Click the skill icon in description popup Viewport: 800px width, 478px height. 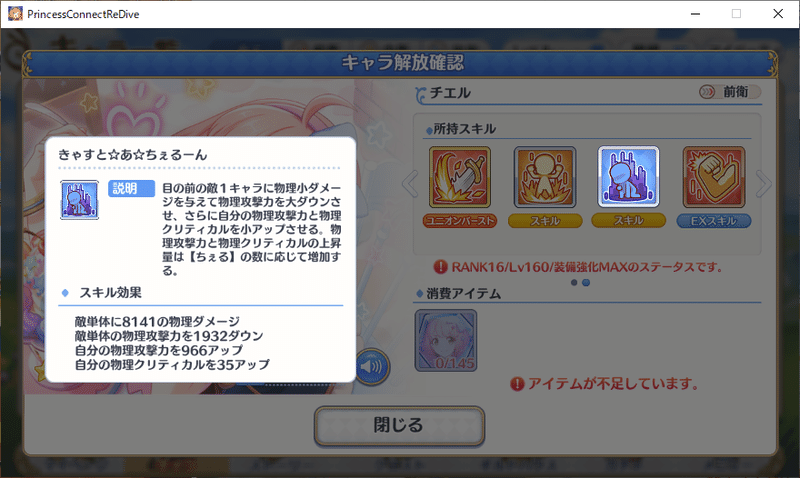[80, 199]
